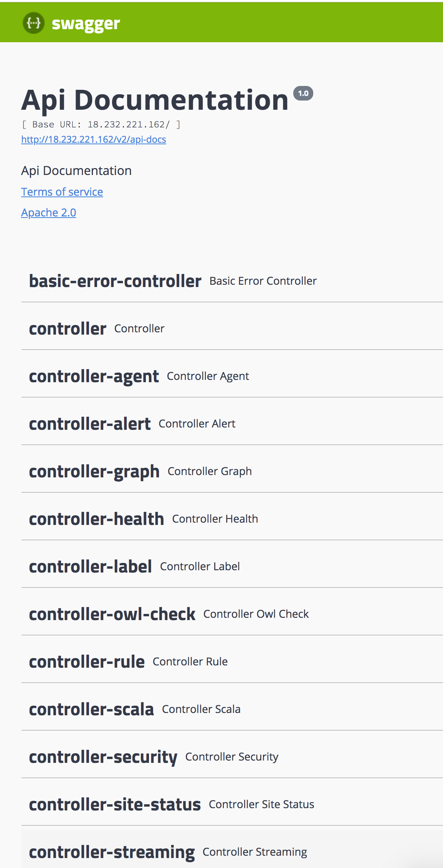The height and width of the screenshot is (868, 443).
Task: Expand the controller-streaming section
Action: [x=112, y=852]
